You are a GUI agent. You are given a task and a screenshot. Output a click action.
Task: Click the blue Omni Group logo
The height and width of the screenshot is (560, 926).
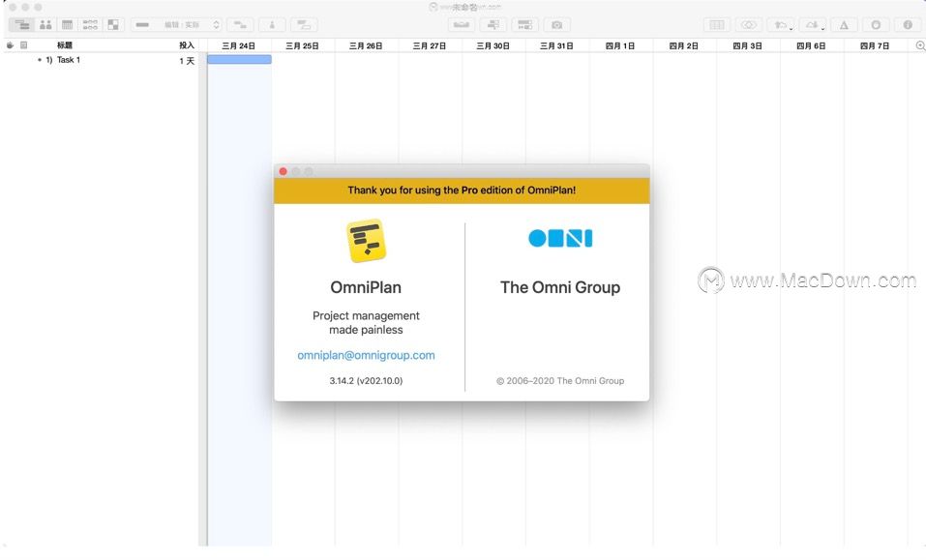[x=560, y=238]
